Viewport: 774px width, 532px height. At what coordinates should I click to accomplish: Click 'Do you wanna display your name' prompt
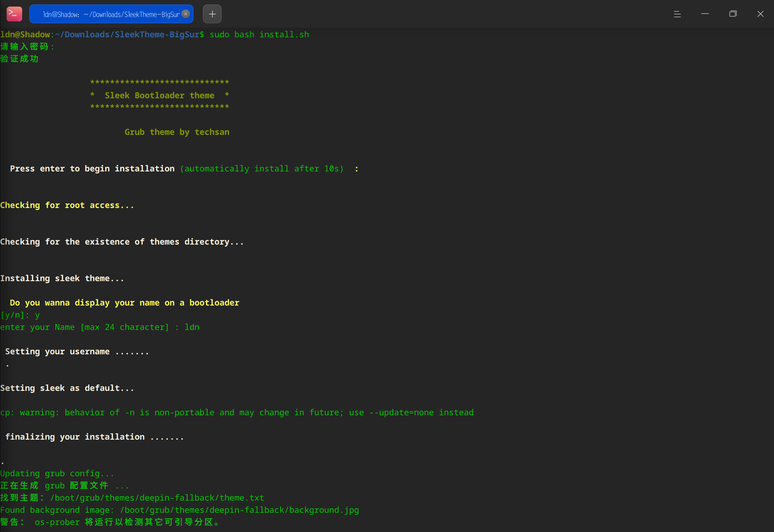click(x=125, y=303)
